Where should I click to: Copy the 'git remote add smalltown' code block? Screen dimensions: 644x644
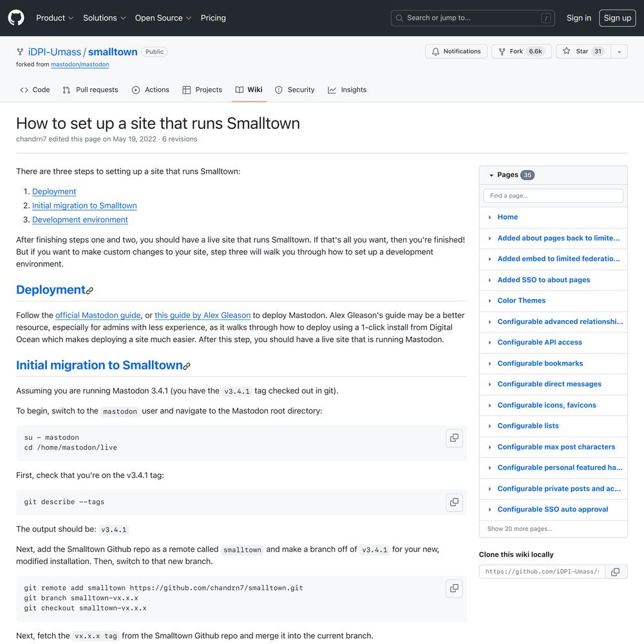pos(454,589)
